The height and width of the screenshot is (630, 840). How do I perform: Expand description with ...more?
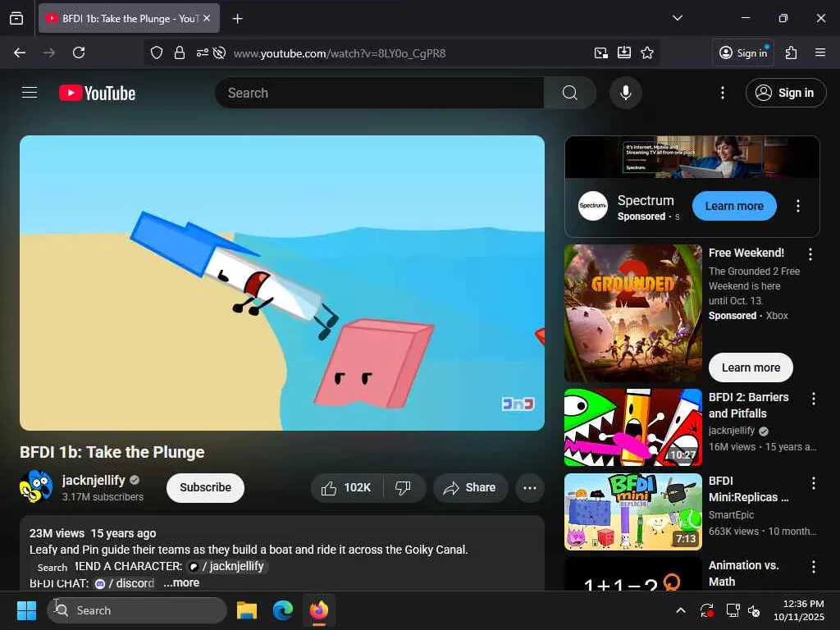[x=181, y=583]
